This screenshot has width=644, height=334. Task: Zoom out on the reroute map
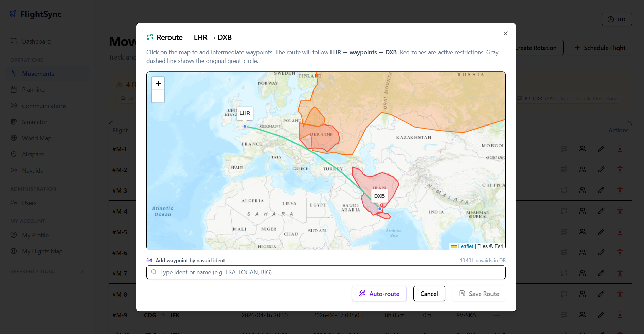click(x=158, y=96)
